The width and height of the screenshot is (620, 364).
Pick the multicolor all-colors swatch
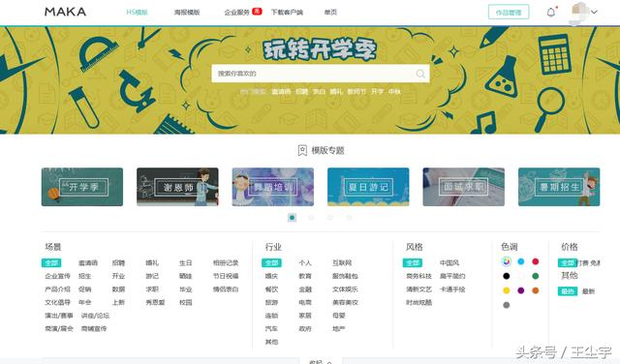pos(506,261)
